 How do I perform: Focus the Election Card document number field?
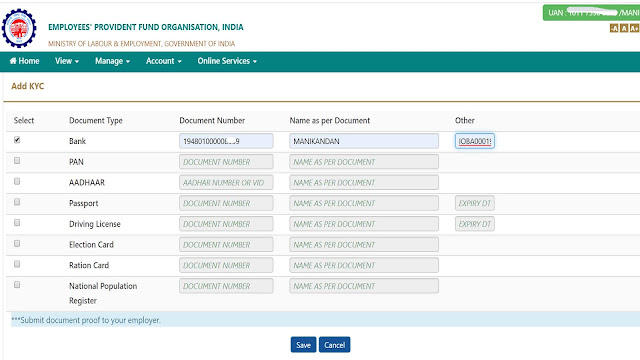coord(226,245)
